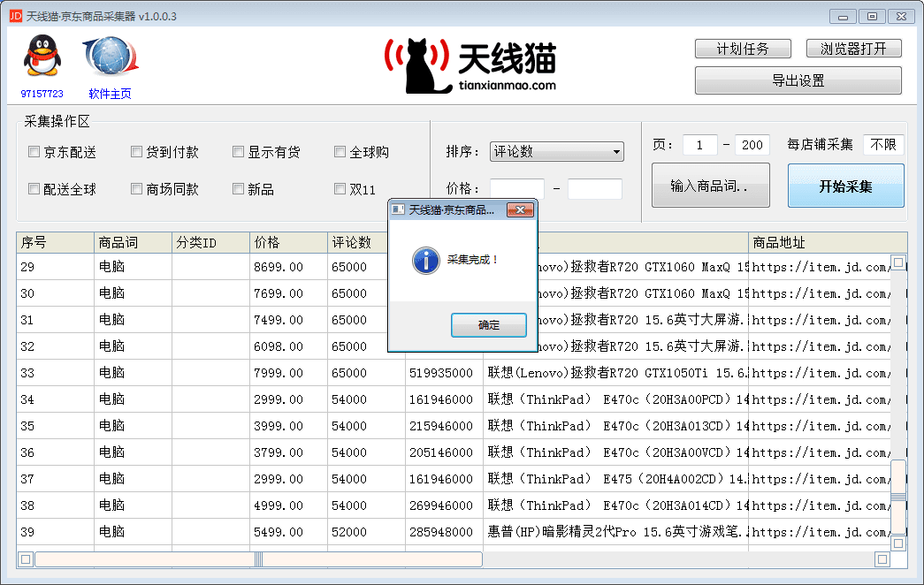Click the horizontal scrollbar left button

pyautogui.click(x=26, y=559)
